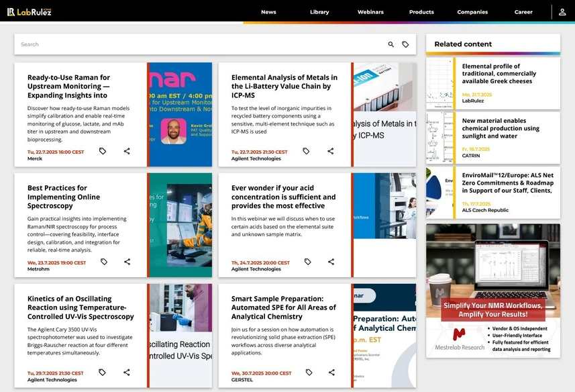Click CATRIN source label
The height and width of the screenshot is (392, 575).
(471, 156)
